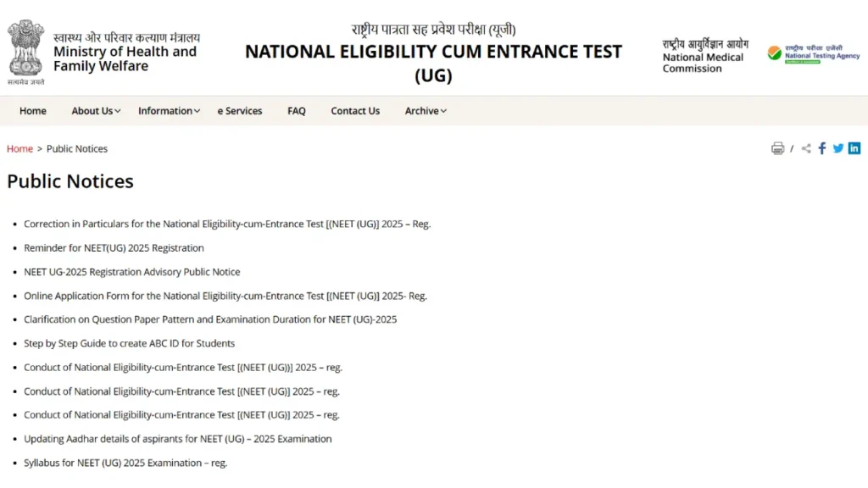Expand the Information dropdown
This screenshot has width=868, height=488.
coord(168,110)
